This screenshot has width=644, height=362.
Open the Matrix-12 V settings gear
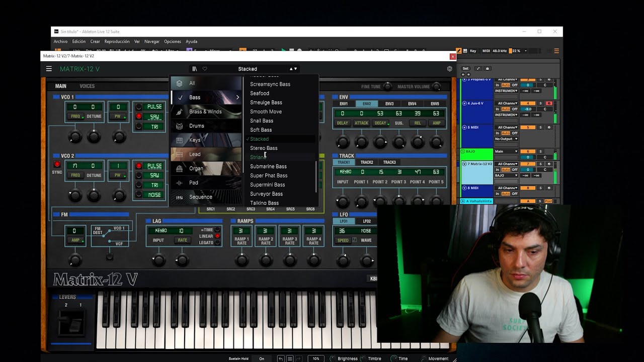click(450, 69)
